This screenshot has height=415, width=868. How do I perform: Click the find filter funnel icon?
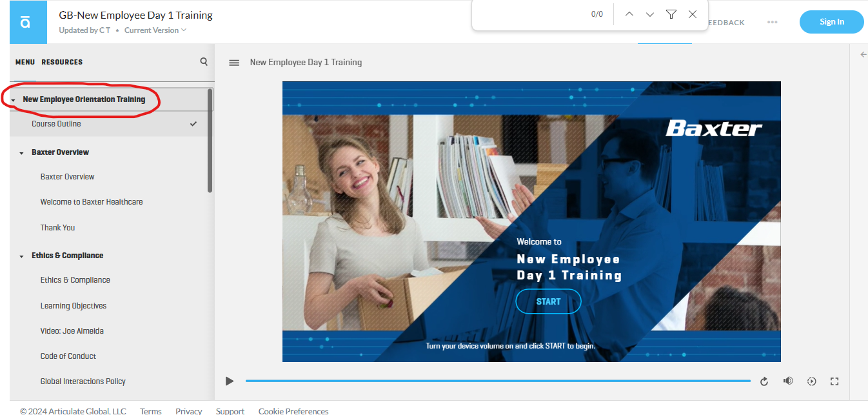(x=671, y=14)
